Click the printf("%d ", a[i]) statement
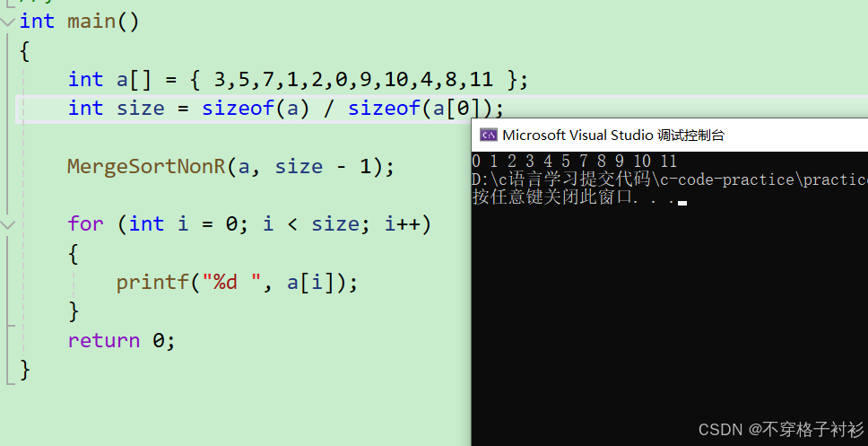Image resolution: width=868 pixels, height=446 pixels. click(237, 283)
